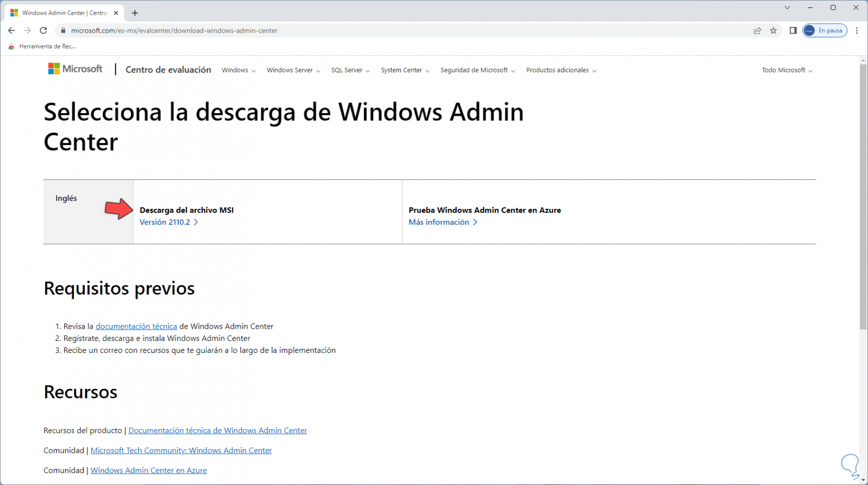This screenshot has height=485, width=868.
Task: Share this page from address bar
Action: pos(758,31)
